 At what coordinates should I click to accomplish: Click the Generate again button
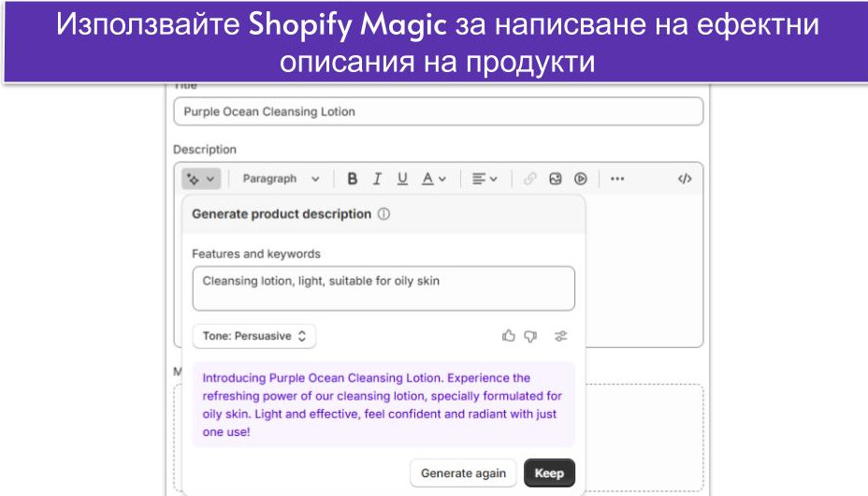(x=463, y=474)
